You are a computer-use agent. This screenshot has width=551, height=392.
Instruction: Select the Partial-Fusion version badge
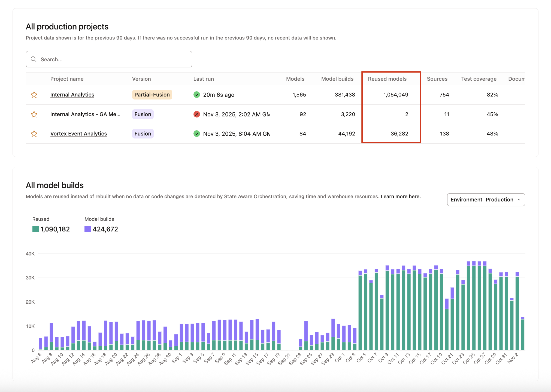tap(152, 95)
